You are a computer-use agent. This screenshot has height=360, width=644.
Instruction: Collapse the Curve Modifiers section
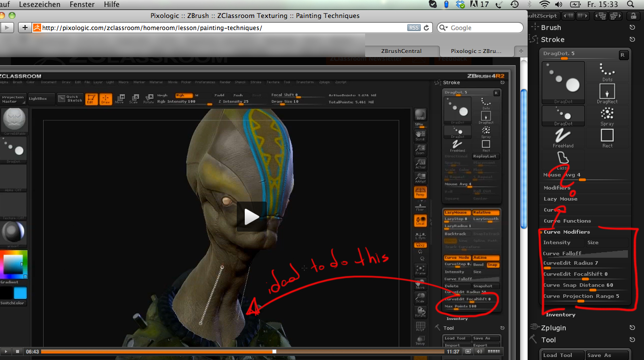click(x=567, y=232)
